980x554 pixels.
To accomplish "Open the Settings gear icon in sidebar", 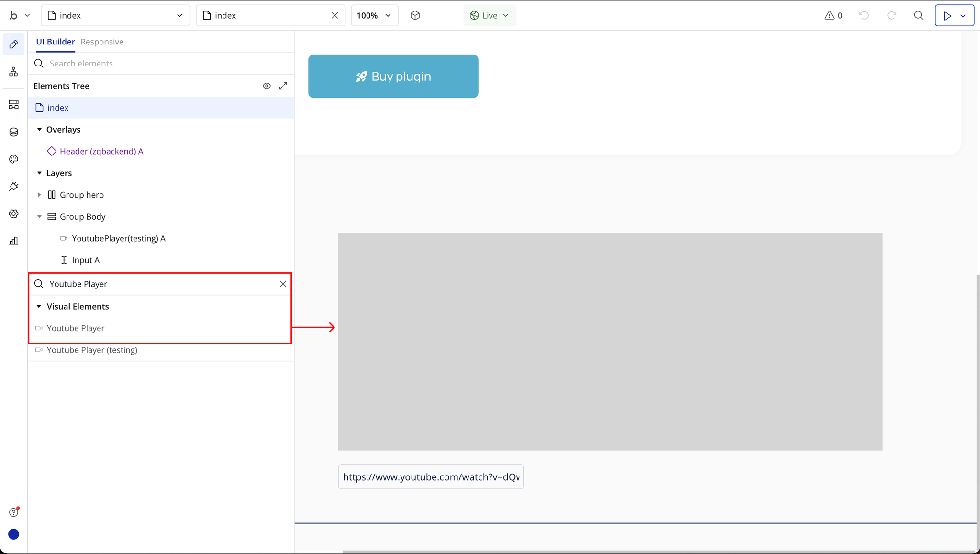I will [13, 214].
